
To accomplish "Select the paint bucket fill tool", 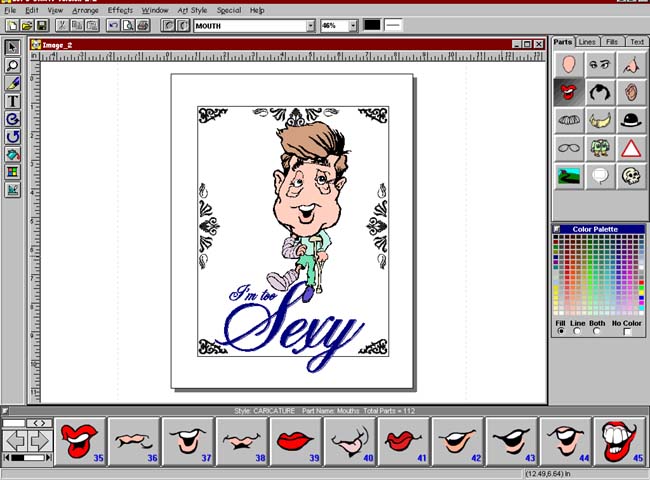I will tap(12, 155).
